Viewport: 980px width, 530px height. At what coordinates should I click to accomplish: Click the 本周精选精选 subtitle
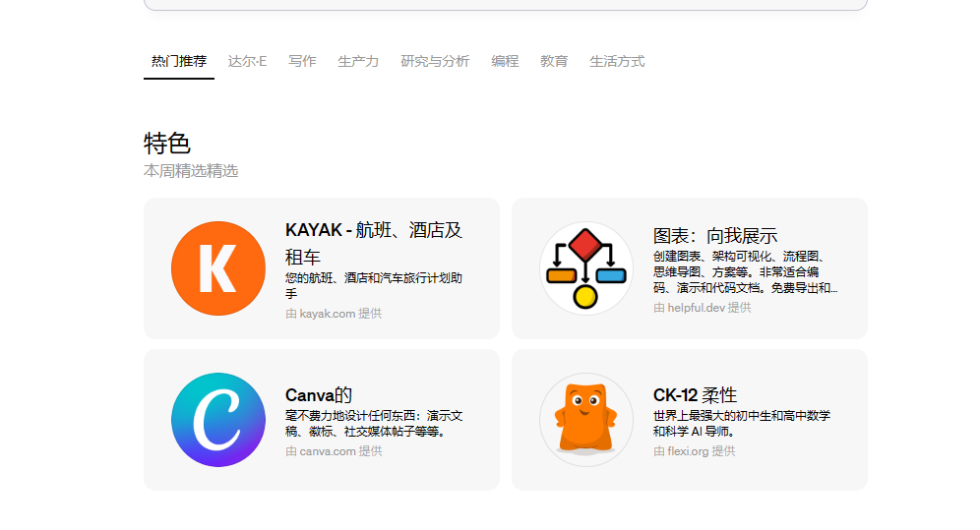[191, 171]
